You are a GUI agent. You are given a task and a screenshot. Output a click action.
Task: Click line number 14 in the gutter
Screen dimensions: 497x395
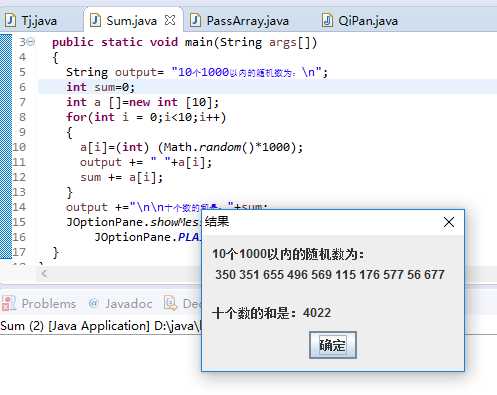(19, 207)
